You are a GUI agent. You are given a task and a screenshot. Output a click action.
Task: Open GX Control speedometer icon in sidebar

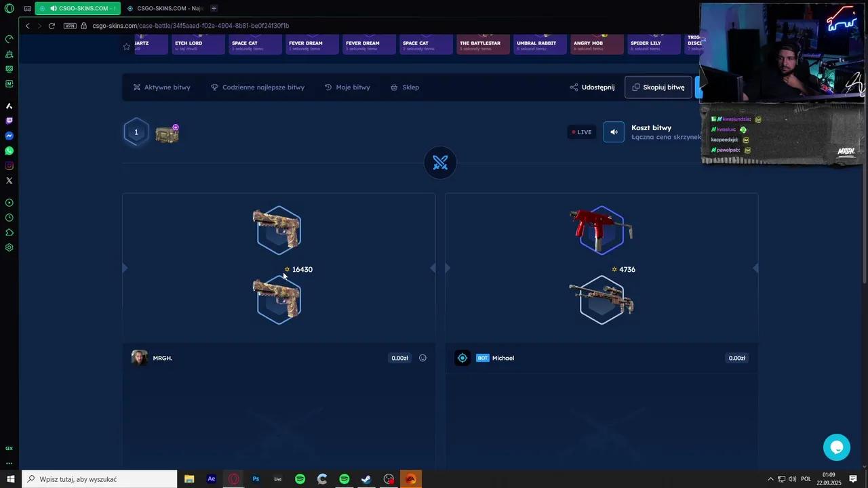pyautogui.click(x=9, y=39)
